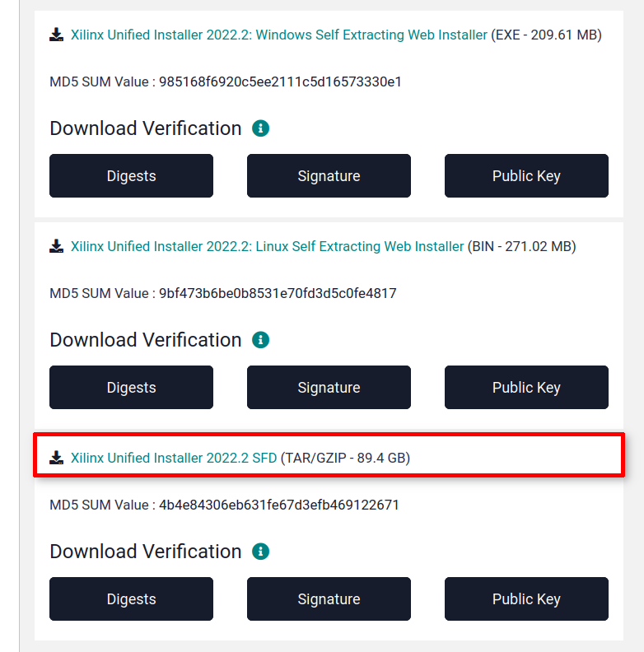Click Digests button for Windows installer
This screenshot has height=652, width=644.
click(x=131, y=176)
